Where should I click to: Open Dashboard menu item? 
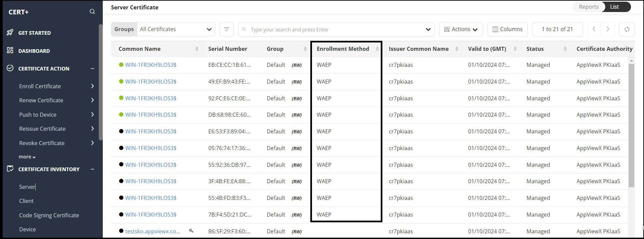point(34,51)
